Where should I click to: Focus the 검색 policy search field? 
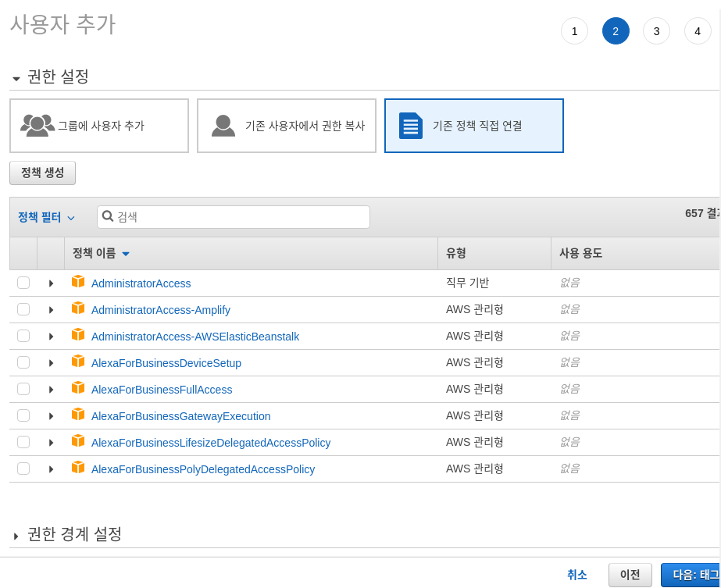pyautogui.click(x=234, y=217)
